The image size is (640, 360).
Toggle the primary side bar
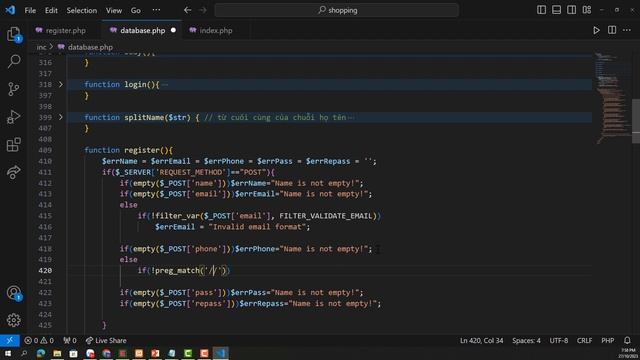(541, 10)
